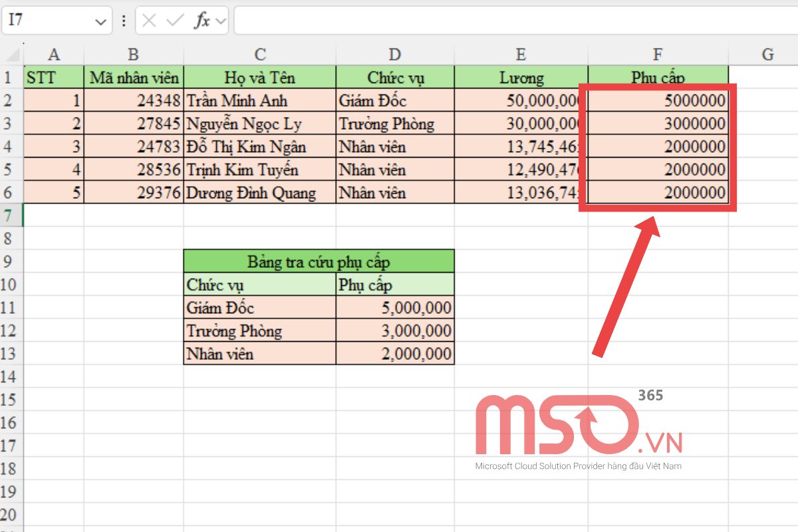798x532 pixels.
Task: Click the Bảng tra cứu phụ cấp title cell
Action: tap(319, 261)
